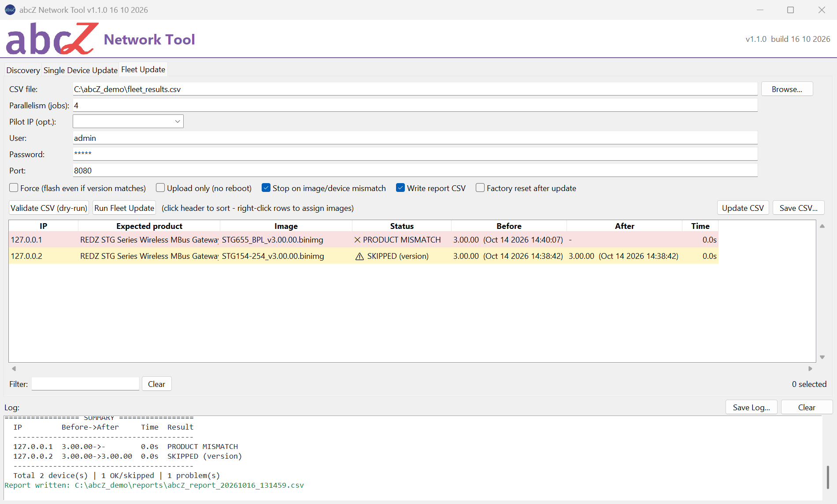The height and width of the screenshot is (504, 837).
Task: Enable Upload only (no reboot) checkbox
Action: 160,188
